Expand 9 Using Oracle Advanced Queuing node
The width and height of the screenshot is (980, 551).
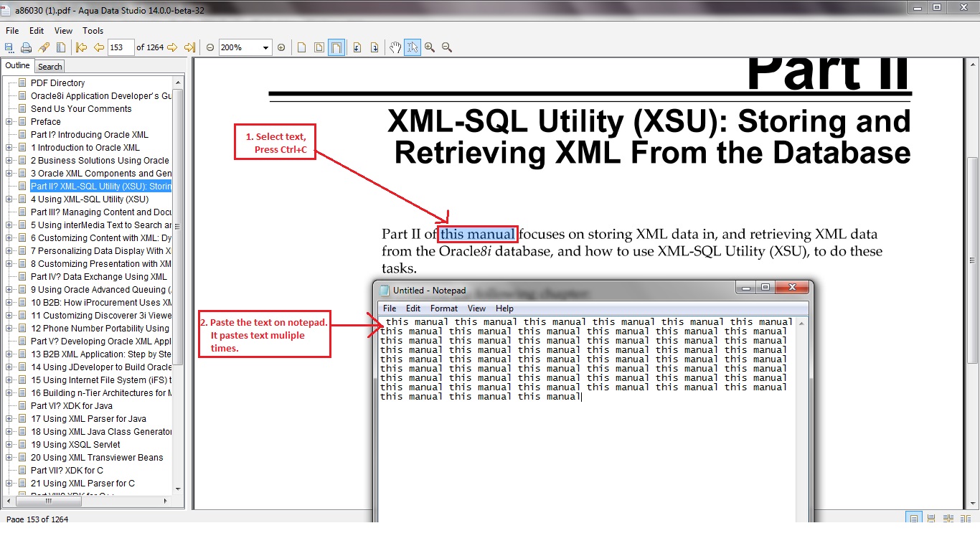9,290
